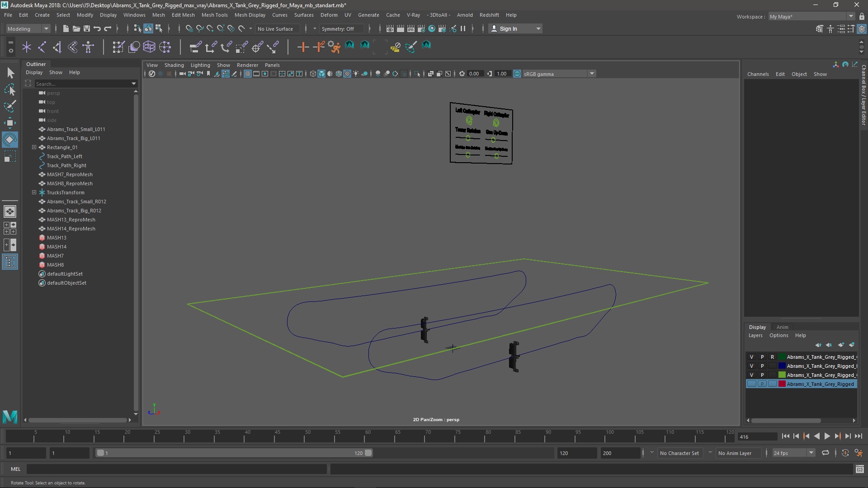Click the Lattice deformer icon on shelf
868x488 pixels.
pyautogui.click(x=149, y=47)
